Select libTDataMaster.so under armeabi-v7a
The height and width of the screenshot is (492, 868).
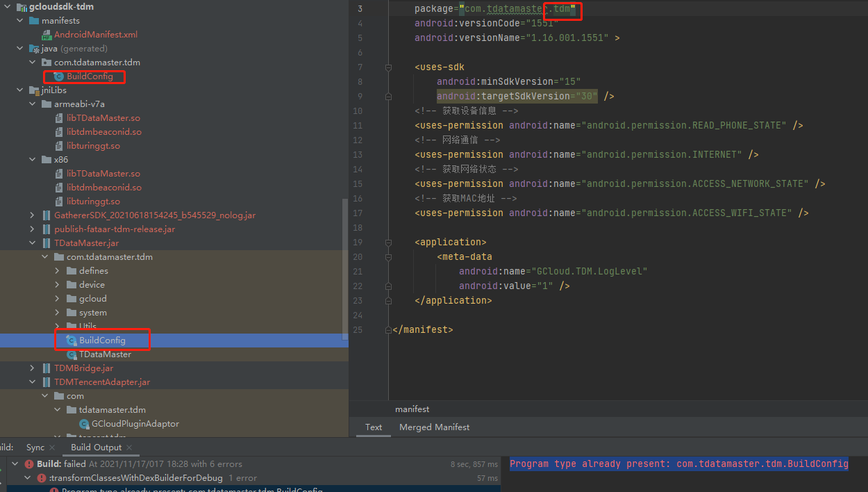coord(103,118)
